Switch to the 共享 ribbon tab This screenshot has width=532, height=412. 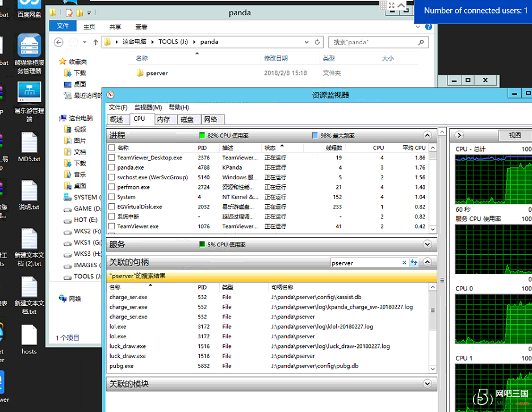(x=115, y=27)
